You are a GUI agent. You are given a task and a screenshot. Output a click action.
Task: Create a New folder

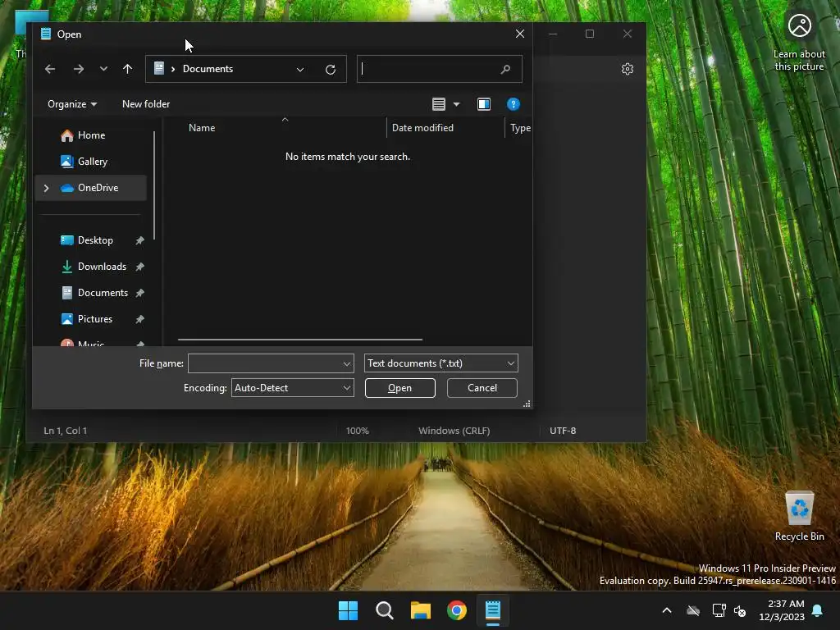point(146,104)
